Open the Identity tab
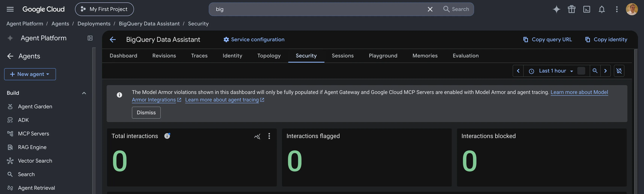The width and height of the screenshot is (644, 194). pos(232,56)
